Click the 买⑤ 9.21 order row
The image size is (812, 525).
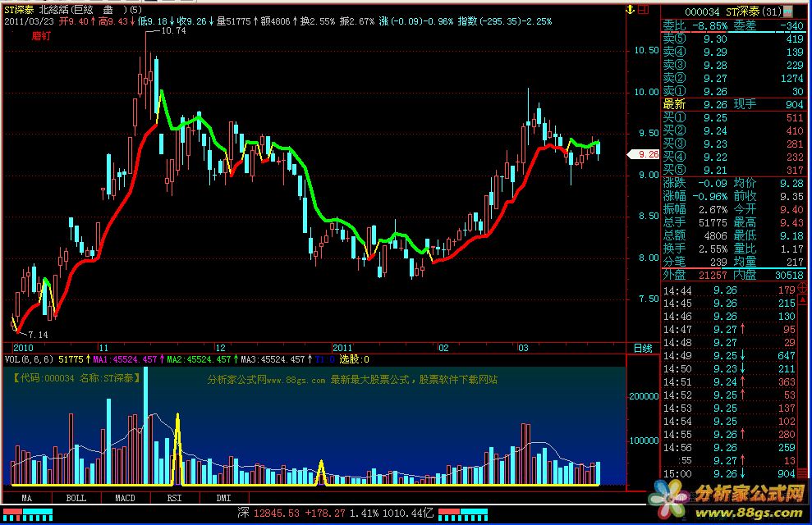(732, 170)
